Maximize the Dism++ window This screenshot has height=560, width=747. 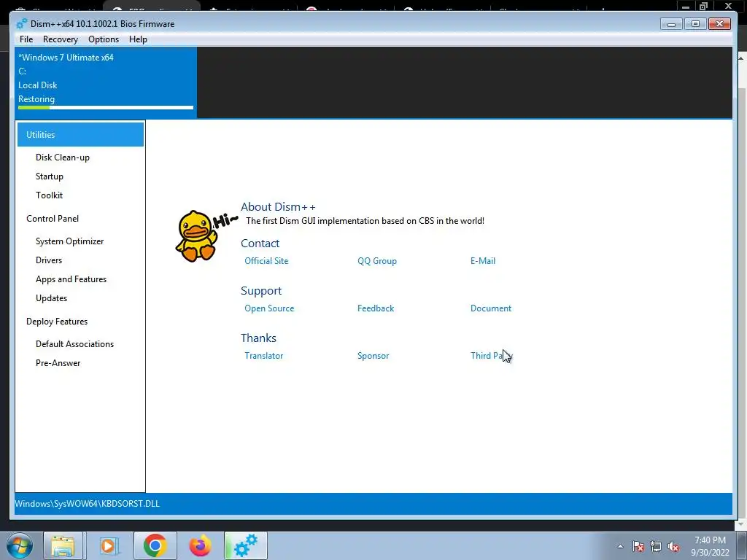pyautogui.click(x=695, y=24)
